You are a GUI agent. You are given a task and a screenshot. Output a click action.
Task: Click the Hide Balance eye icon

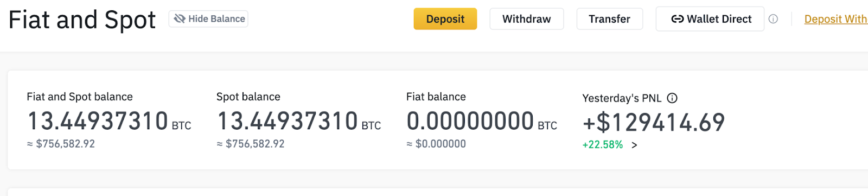(x=180, y=19)
